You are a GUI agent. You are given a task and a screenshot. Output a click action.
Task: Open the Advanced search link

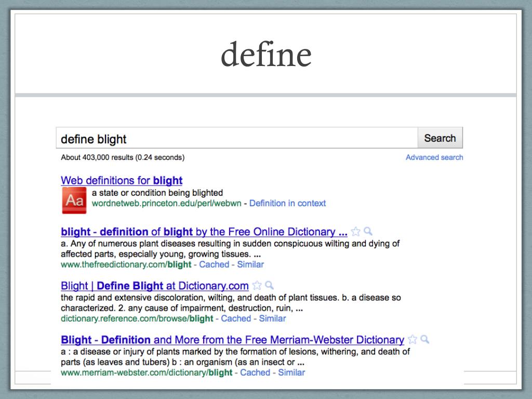tap(434, 157)
